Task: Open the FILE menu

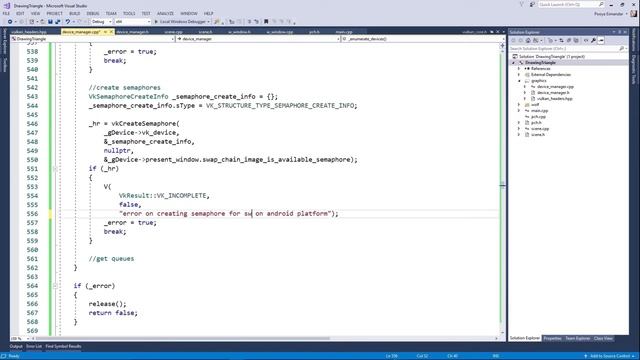Action: [x=6, y=13]
